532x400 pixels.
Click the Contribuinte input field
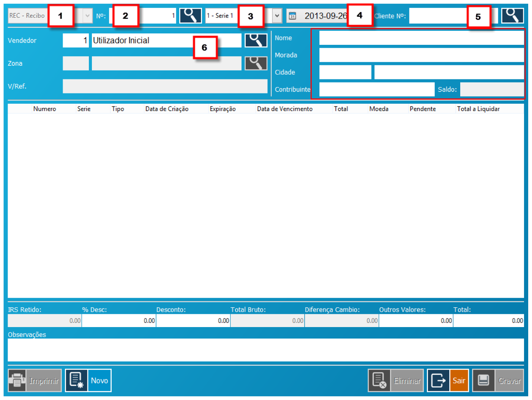376,90
